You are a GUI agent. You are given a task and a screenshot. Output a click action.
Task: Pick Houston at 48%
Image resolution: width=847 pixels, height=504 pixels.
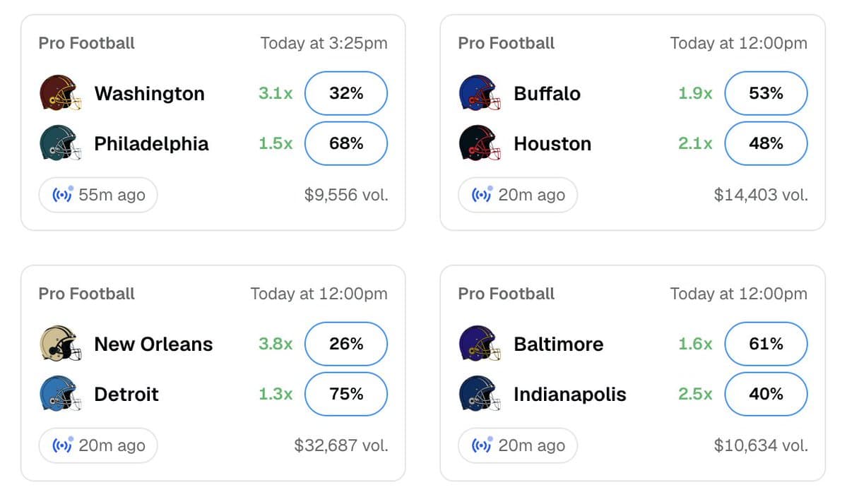(766, 143)
